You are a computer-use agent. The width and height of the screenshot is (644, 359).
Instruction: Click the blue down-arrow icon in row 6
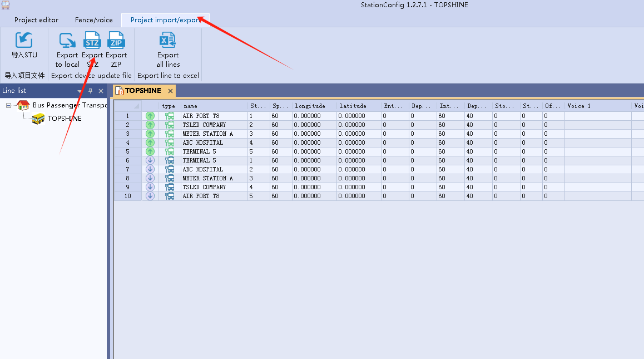coord(150,160)
